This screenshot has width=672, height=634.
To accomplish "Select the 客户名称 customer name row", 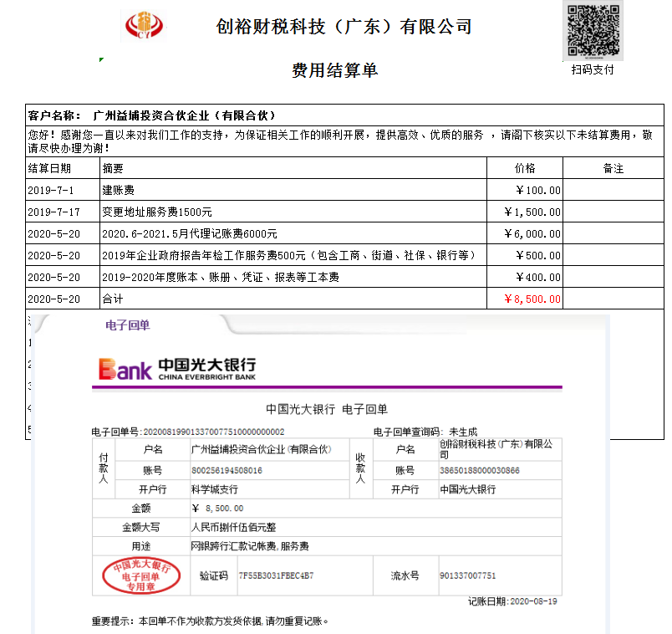I will 344,115.
